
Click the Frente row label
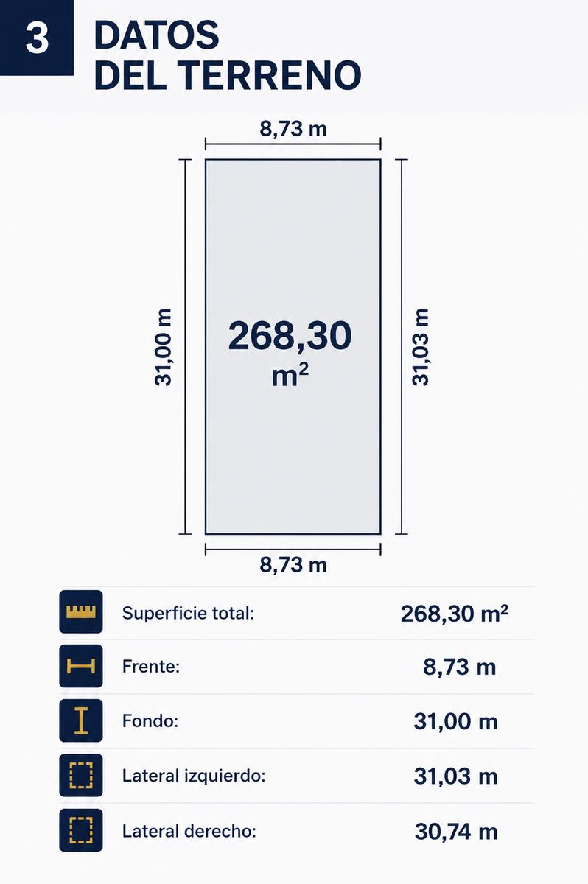[151, 667]
